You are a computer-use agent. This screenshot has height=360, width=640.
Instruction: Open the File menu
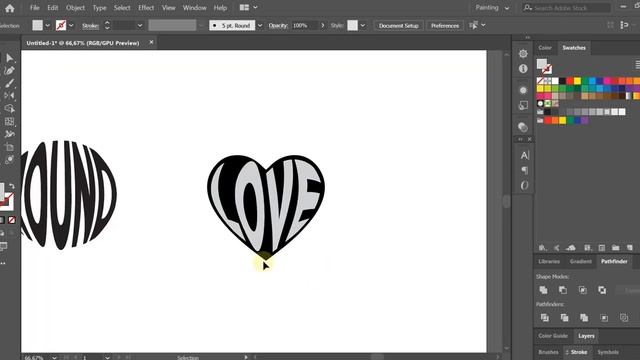[x=35, y=8]
